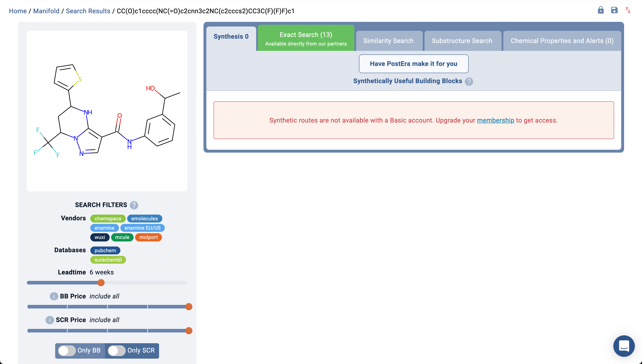The image size is (642, 364).
Task: Click help icon next to Search Filters
Action: tap(134, 205)
